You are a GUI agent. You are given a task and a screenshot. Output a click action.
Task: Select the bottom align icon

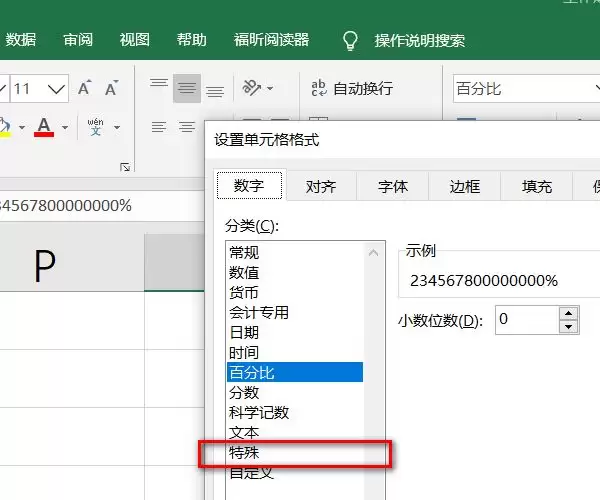point(215,92)
